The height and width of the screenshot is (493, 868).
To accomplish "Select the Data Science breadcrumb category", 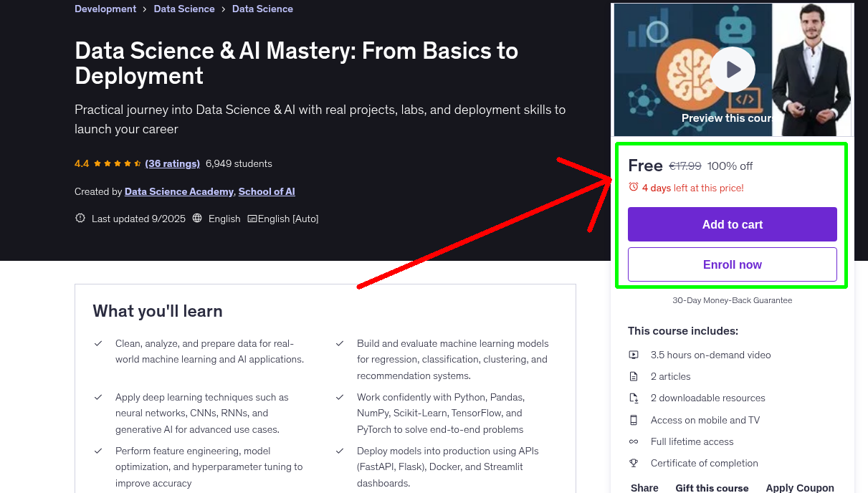I will 183,9.
